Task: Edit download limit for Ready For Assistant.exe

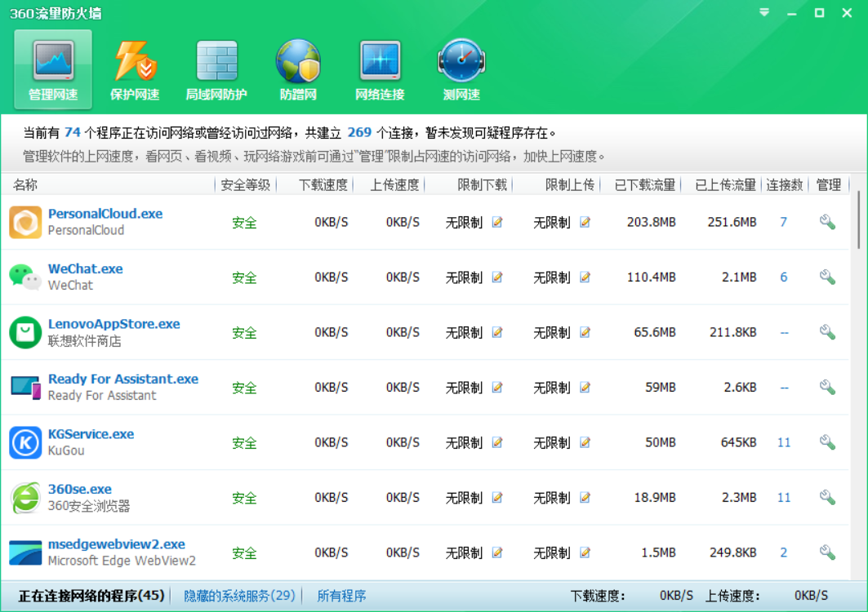Action: point(497,388)
